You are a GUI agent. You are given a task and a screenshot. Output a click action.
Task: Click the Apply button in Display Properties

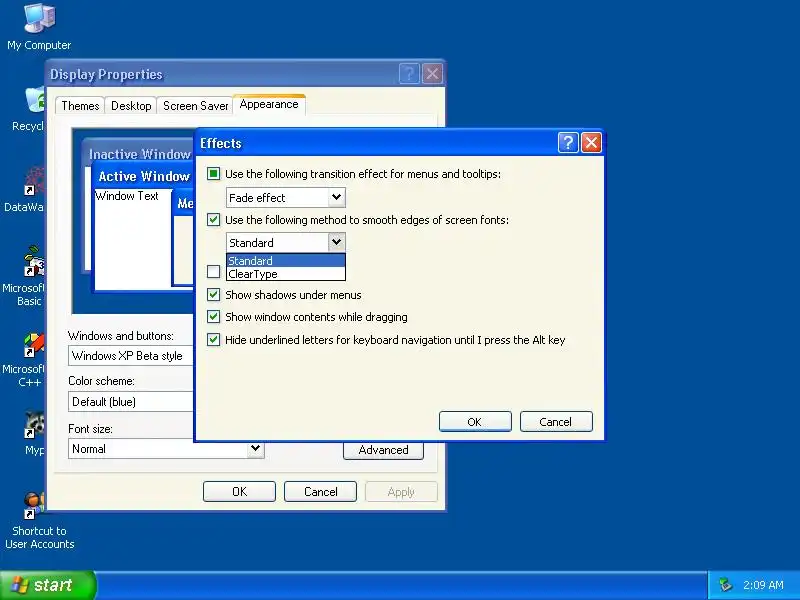tap(401, 492)
